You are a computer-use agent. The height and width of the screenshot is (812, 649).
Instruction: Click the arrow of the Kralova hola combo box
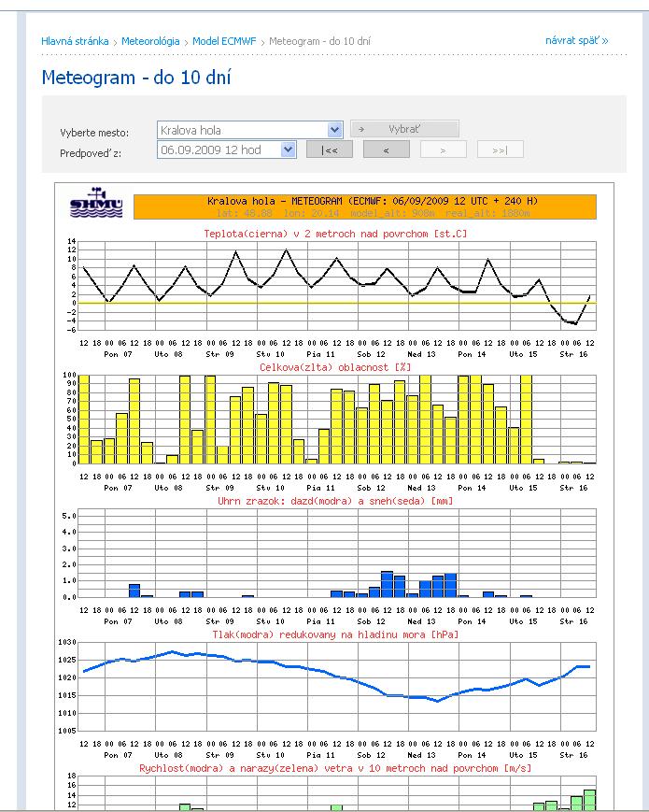[x=335, y=130]
